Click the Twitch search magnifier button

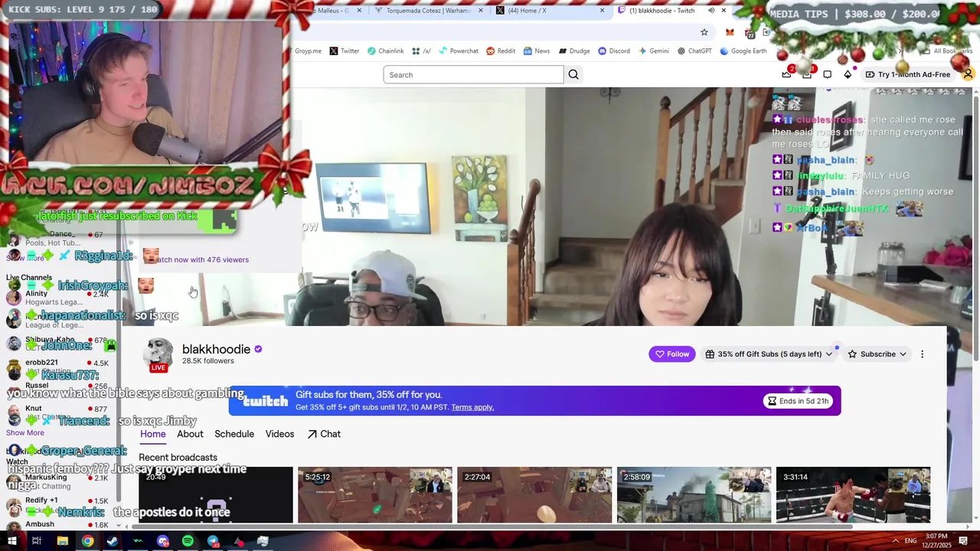tap(573, 74)
